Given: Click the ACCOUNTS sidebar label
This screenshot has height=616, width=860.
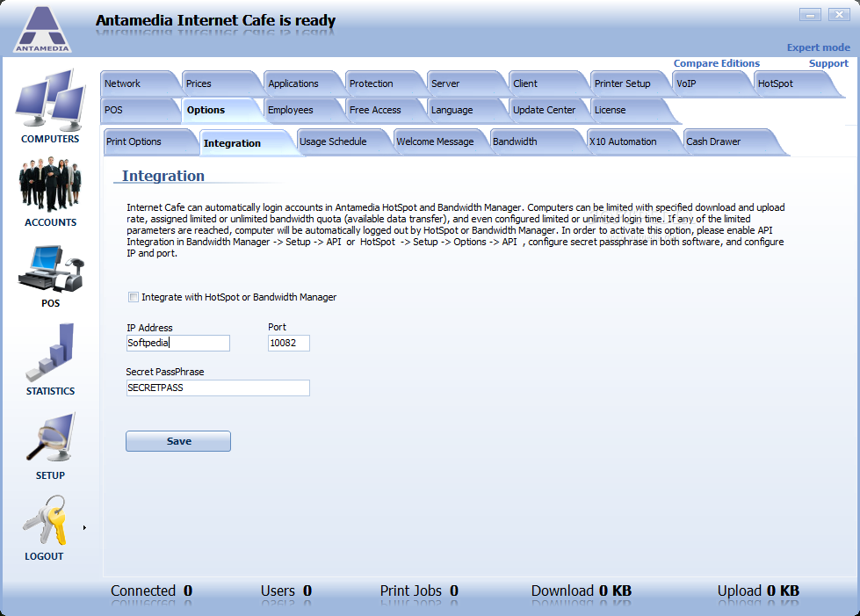Looking at the screenshot, I should coord(50,222).
